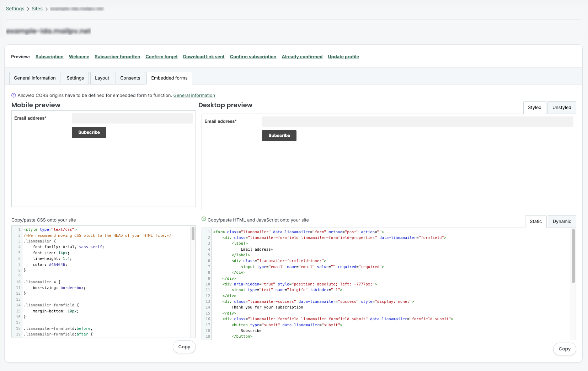This screenshot has width=588, height=371.
Task: Go to the Sites breadcrumb link
Action: pos(37,9)
